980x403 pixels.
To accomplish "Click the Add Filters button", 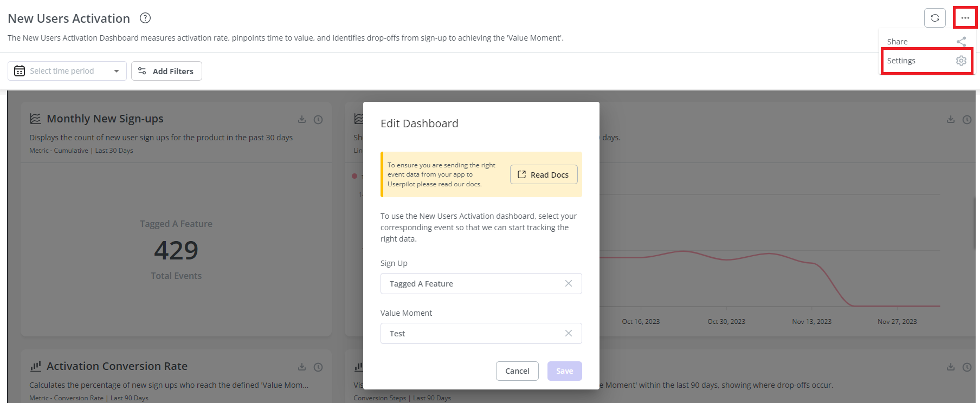I will click(166, 71).
